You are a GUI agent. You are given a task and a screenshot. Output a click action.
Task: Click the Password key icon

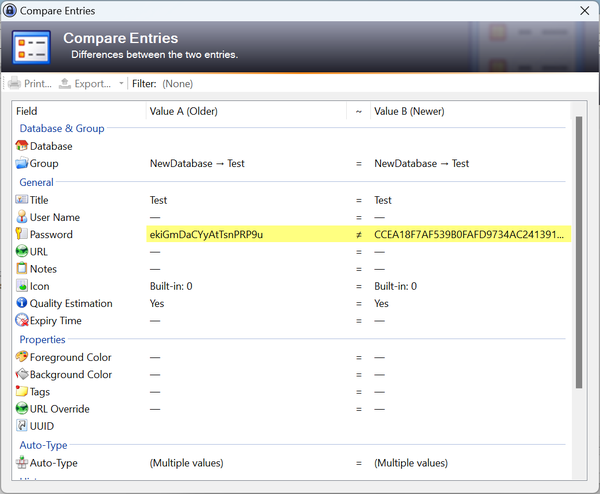[21, 234]
